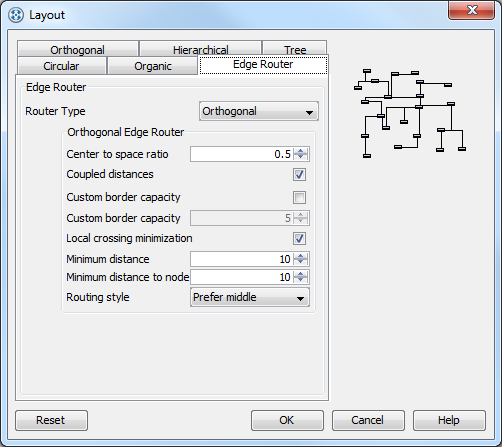Image resolution: width=502 pixels, height=447 pixels.
Task: Decrease the Minimum distance value
Action: 301,262
